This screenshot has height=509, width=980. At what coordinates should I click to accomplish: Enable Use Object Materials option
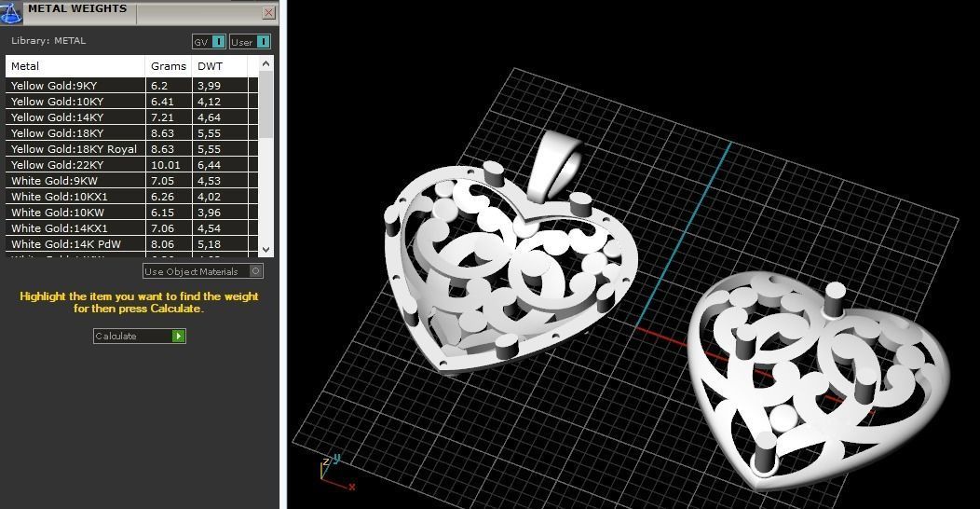[x=202, y=270]
